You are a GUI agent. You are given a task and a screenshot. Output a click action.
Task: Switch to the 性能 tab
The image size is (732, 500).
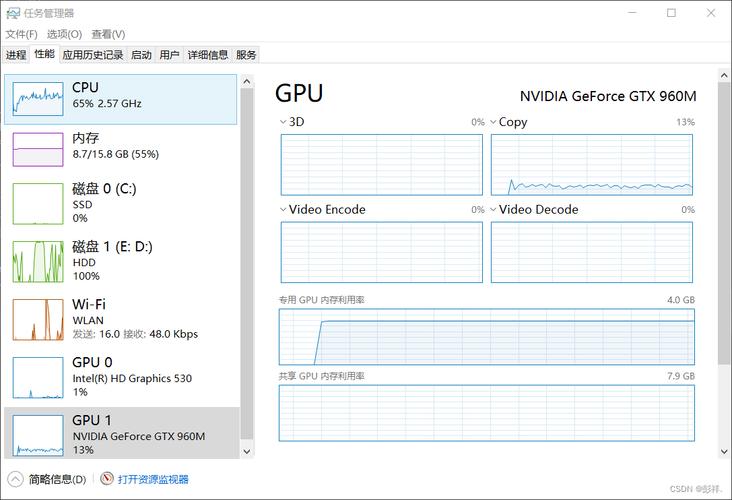44,54
